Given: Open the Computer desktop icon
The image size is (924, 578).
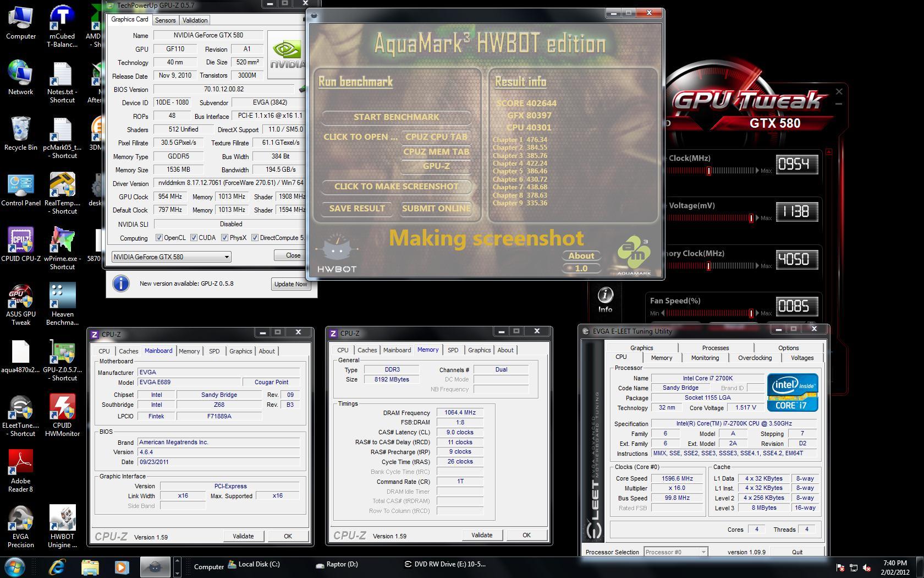Looking at the screenshot, I should [x=21, y=23].
